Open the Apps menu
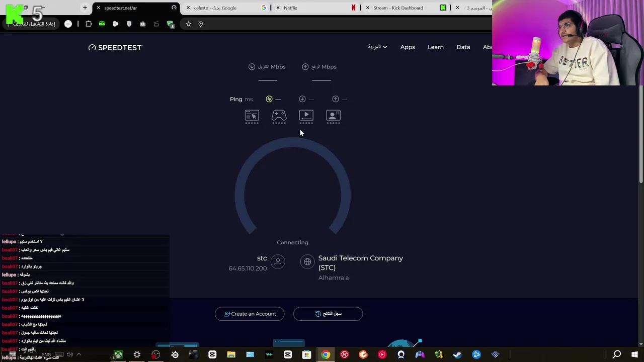The image size is (644, 362). (x=408, y=47)
